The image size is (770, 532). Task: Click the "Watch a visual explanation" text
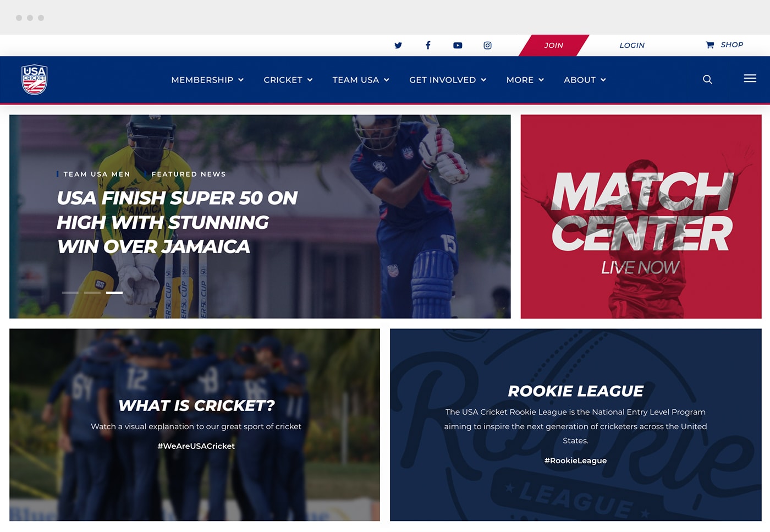(196, 426)
